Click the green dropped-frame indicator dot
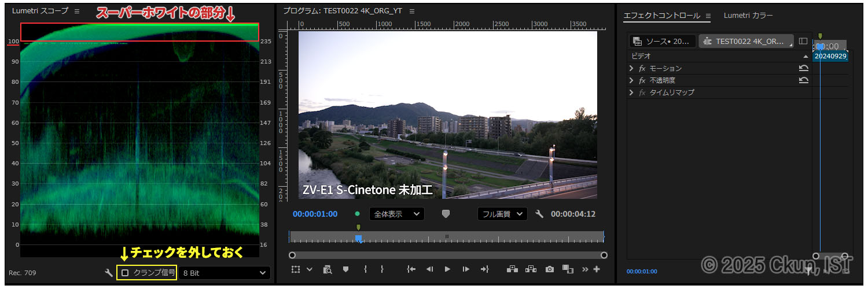This screenshot has height=289, width=868. click(x=357, y=214)
